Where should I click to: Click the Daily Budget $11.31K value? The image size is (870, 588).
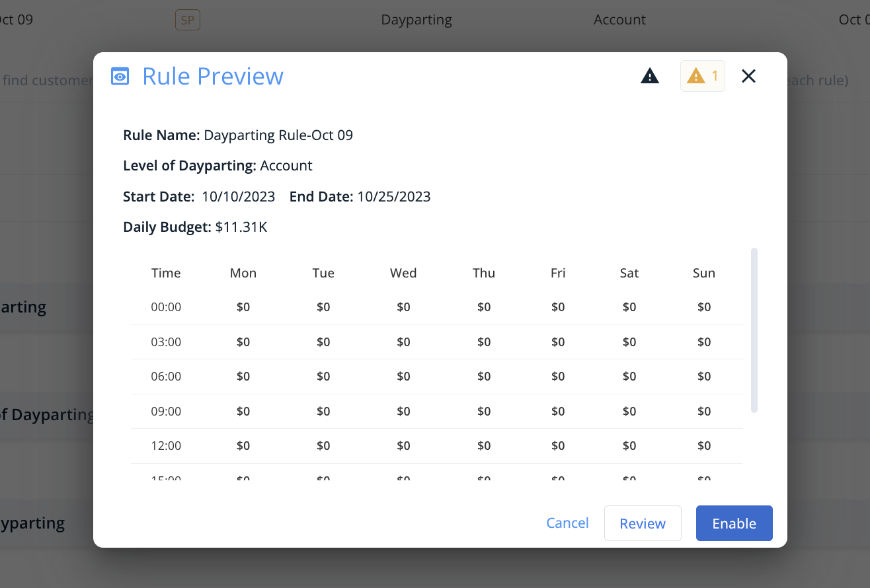coord(241,227)
